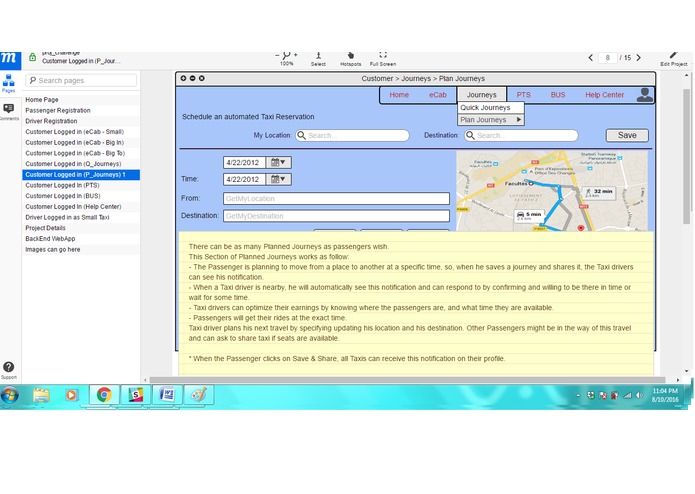Toggle the Hotspots hand tool
Screen dimensions: 695x494
point(351,58)
